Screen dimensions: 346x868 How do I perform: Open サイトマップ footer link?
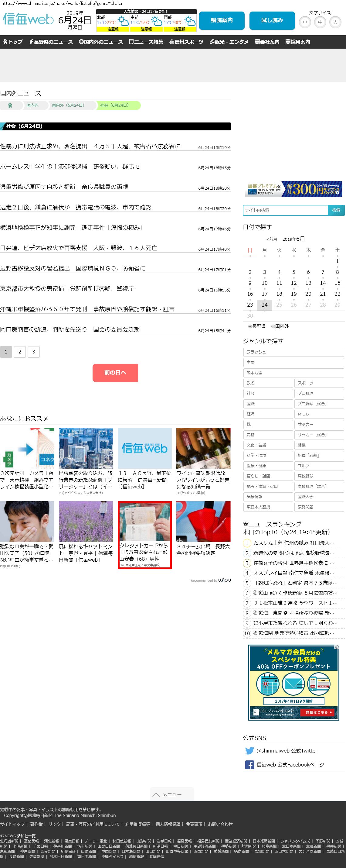click(x=12, y=824)
